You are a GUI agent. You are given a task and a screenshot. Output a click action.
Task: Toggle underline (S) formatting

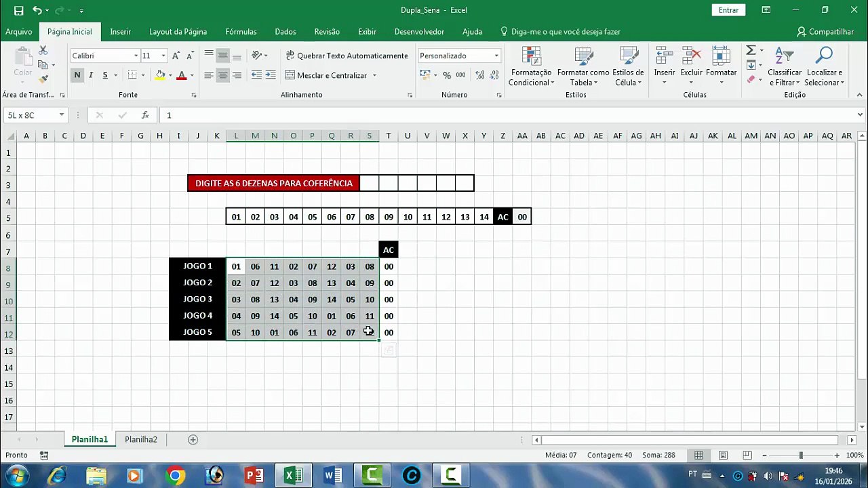[x=105, y=75]
